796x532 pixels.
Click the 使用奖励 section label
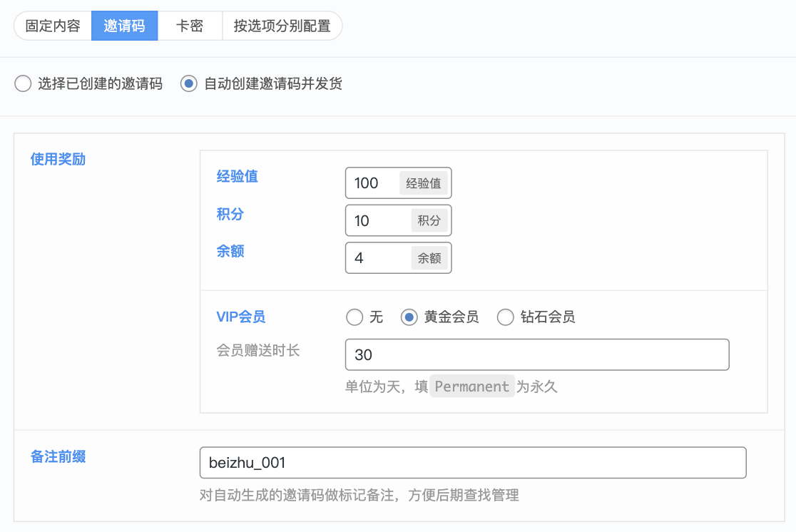tap(57, 159)
